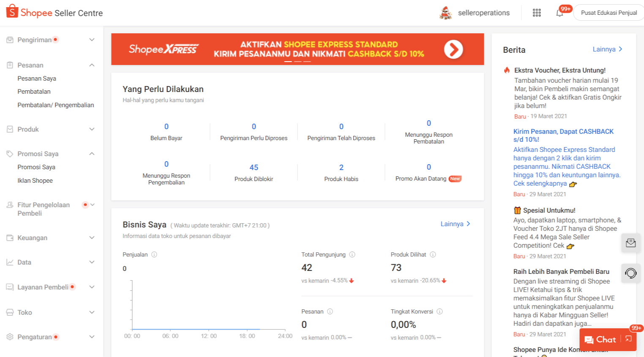
Task: Expand the Pengiriman menu chevron
Action: click(92, 40)
